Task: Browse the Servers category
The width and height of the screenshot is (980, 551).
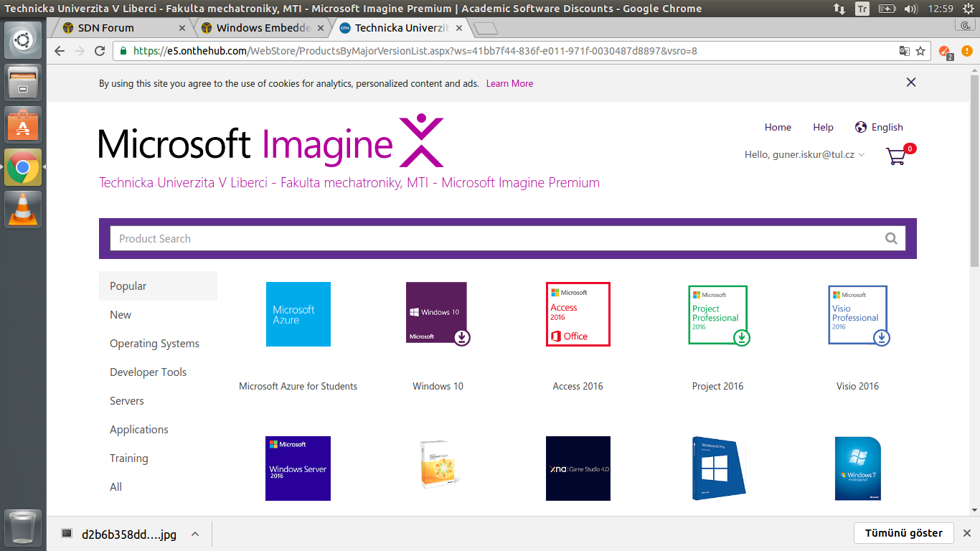Action: [127, 400]
